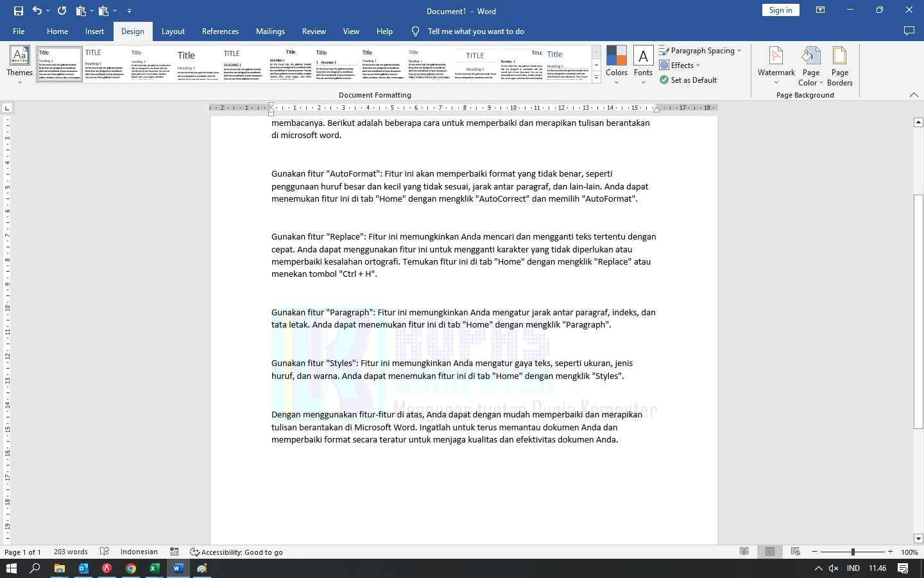Click Page 1 of 1 in status bar

point(22,552)
